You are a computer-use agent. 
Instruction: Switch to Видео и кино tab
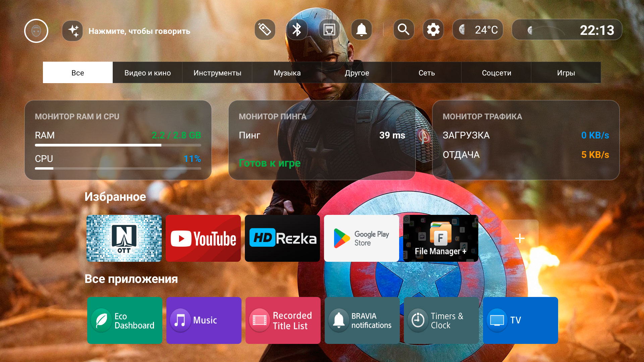148,72
